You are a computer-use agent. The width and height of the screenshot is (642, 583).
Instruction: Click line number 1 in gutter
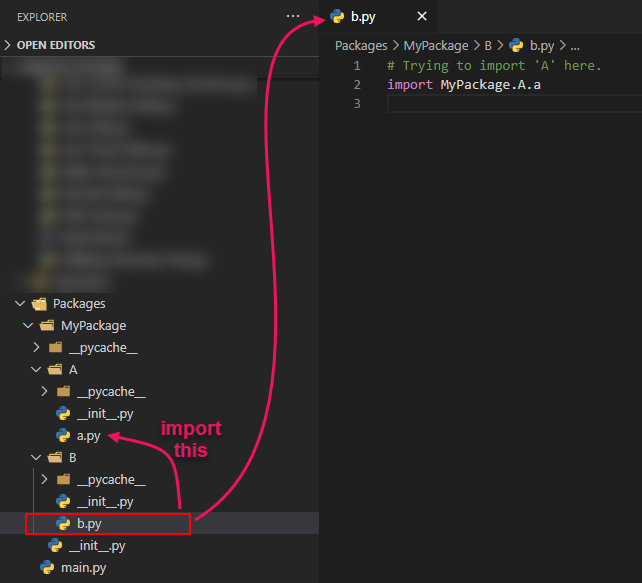click(x=357, y=66)
